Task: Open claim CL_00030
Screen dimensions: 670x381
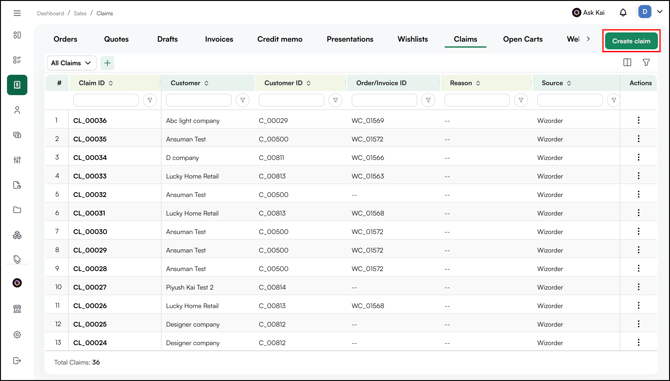Action: point(90,232)
